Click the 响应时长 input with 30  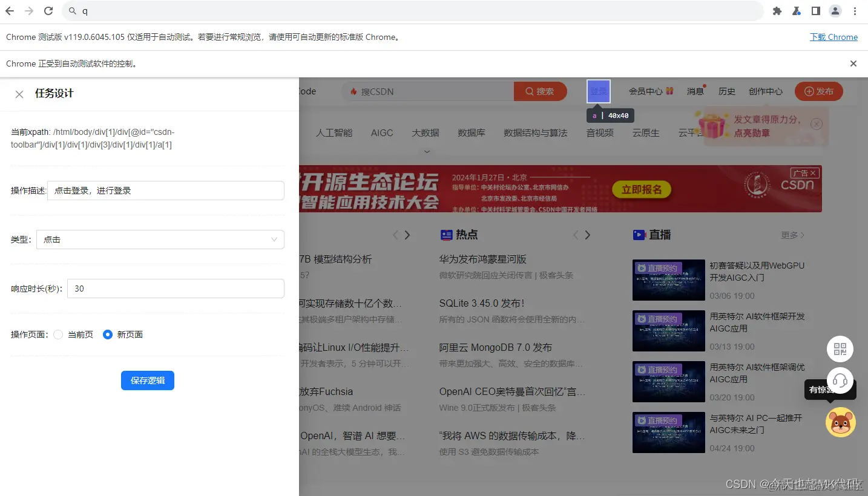[176, 289]
